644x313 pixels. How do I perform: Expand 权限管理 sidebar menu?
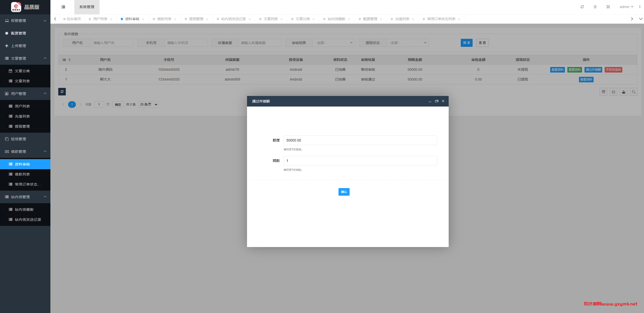pyautogui.click(x=25, y=21)
